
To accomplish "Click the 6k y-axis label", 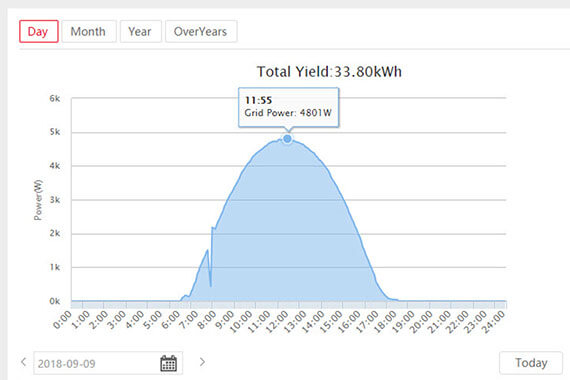I will coord(55,98).
